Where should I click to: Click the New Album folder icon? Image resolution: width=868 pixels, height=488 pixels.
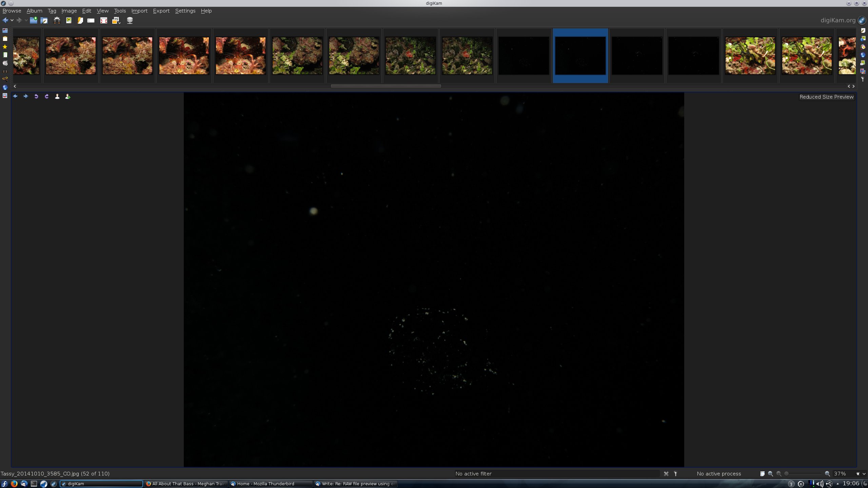click(x=33, y=20)
